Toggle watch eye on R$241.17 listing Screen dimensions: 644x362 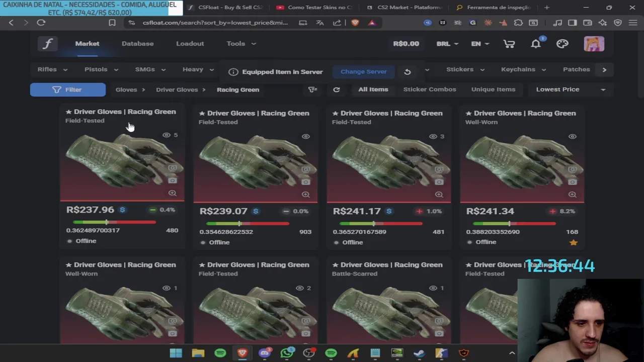(x=433, y=137)
